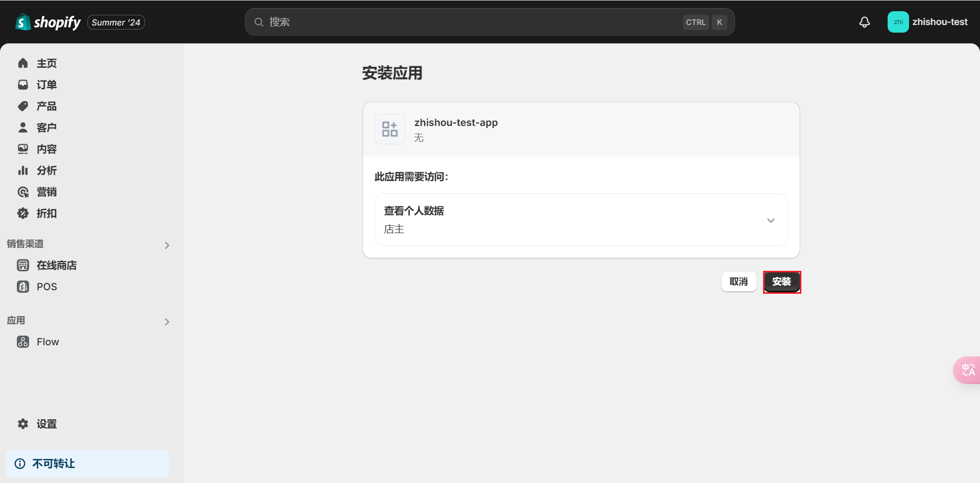Click the zhi account avatar
Image resolution: width=980 pixels, height=483 pixels.
coord(898,22)
